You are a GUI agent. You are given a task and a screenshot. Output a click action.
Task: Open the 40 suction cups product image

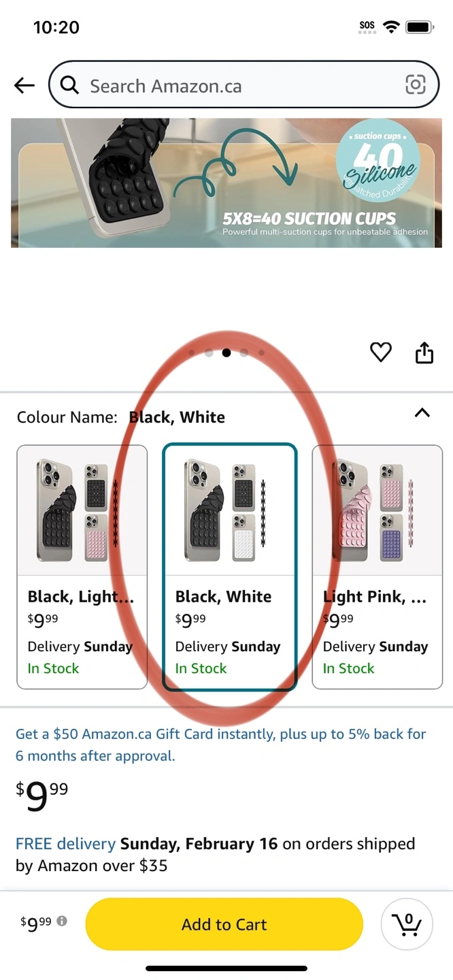click(x=226, y=182)
